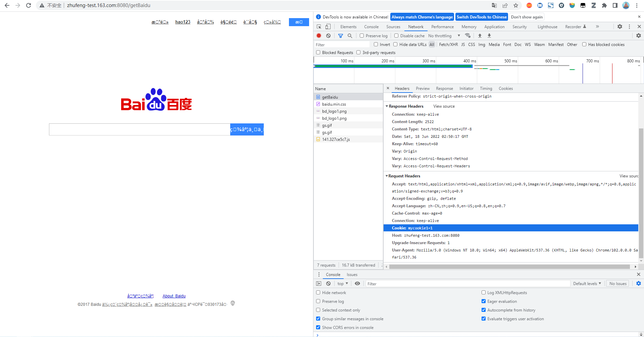The height and width of the screenshot is (337, 644).
Task: Tick the Blocked Requests checkbox
Action: pos(318,52)
